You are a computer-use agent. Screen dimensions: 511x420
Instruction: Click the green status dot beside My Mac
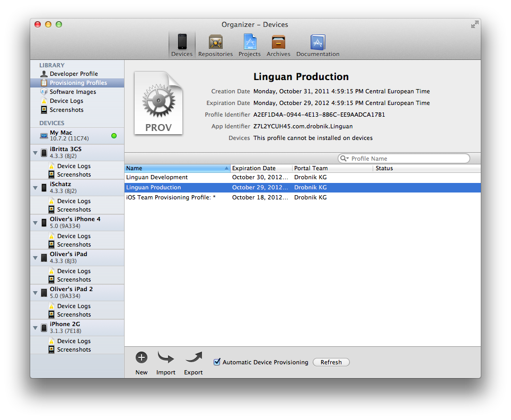point(114,136)
